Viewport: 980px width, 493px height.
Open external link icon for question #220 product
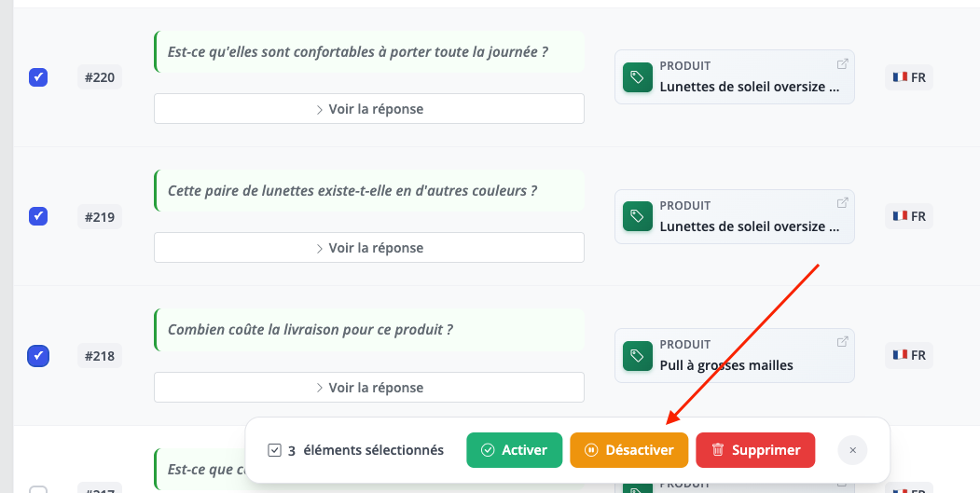click(x=842, y=64)
